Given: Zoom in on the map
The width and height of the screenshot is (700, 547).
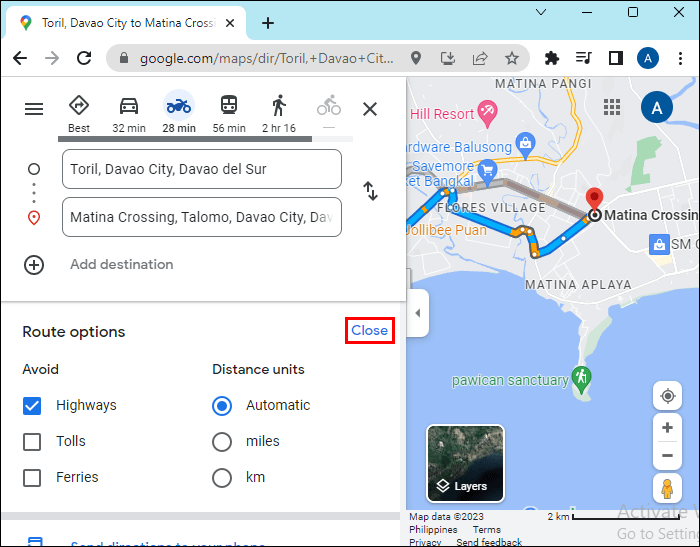Looking at the screenshot, I should [667, 428].
